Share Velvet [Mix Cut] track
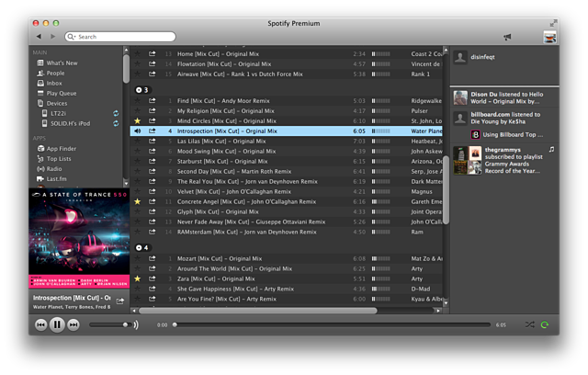The width and height of the screenshot is (588, 375). pos(152,191)
